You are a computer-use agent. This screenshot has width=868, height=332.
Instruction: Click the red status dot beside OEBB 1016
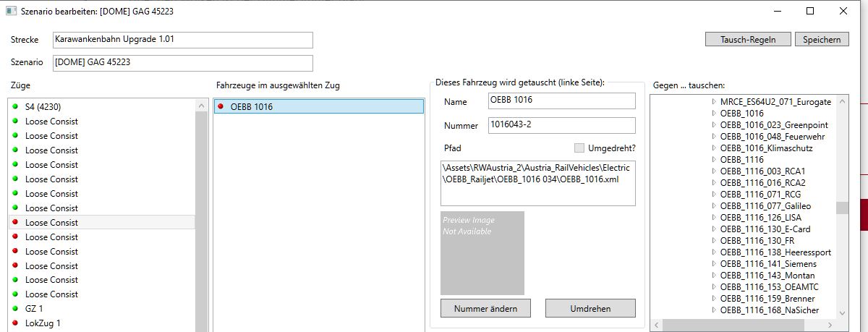(x=221, y=107)
